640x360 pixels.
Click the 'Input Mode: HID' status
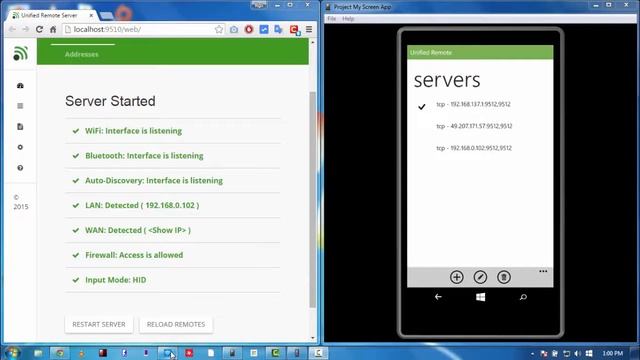[x=116, y=280]
